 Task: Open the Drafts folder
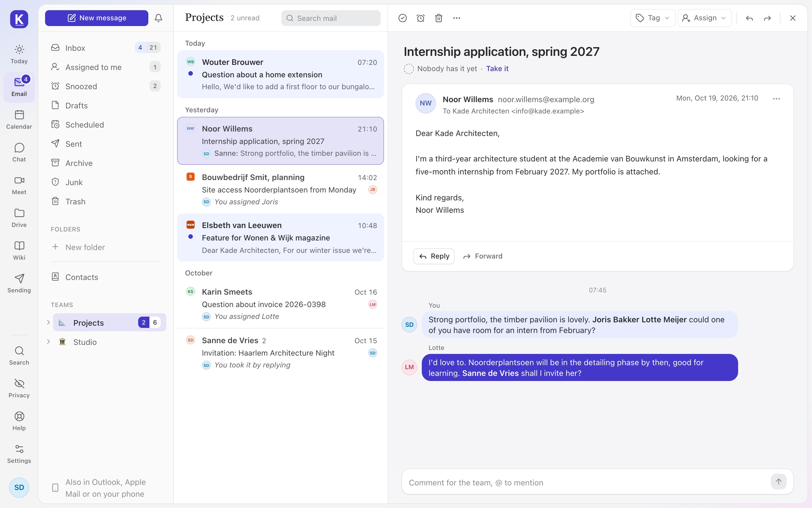click(105, 105)
